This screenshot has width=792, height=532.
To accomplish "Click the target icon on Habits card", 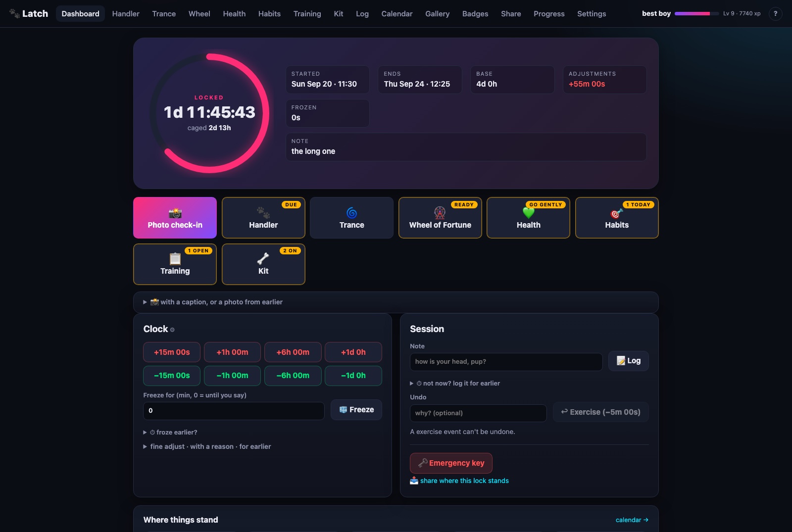I will [x=617, y=213].
